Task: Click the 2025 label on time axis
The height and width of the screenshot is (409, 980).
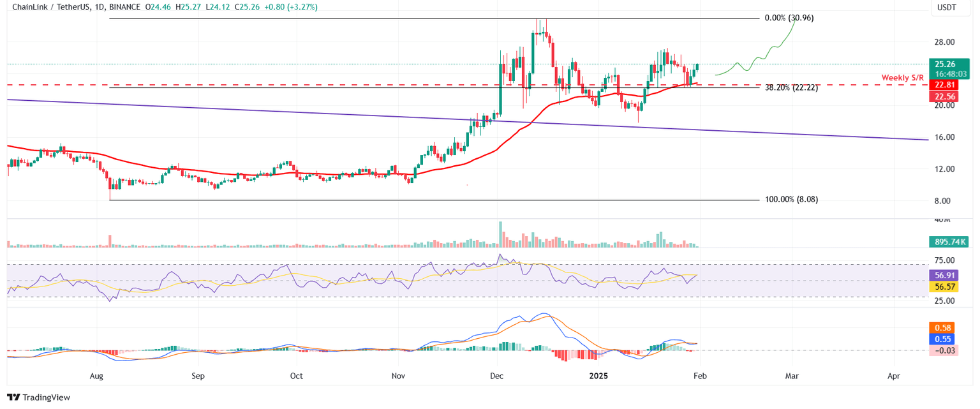Action: coord(598,376)
